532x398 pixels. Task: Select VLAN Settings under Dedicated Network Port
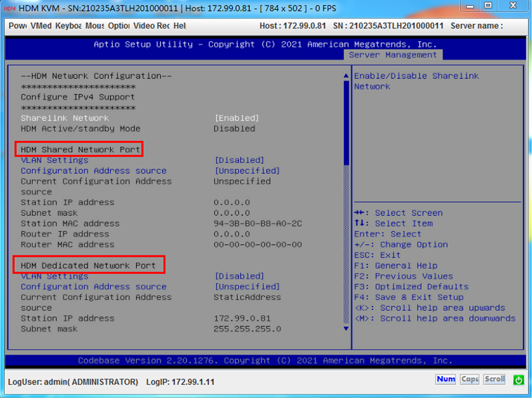click(x=54, y=276)
